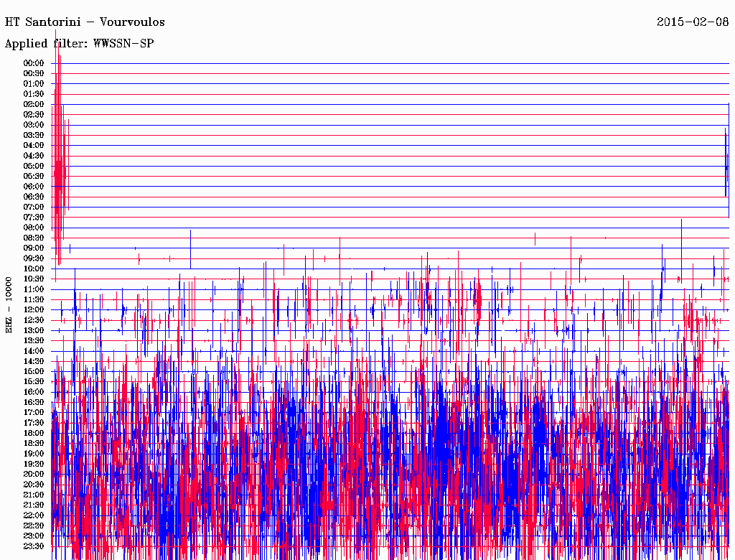Click the HT Santorini – Vourvoulos station title
Screen dimensions: 735x560
(x=85, y=22)
